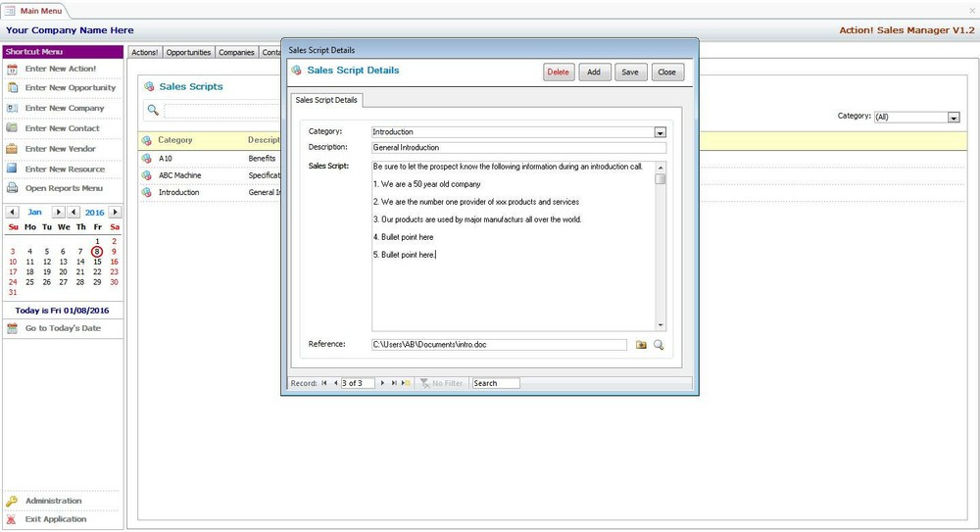Image resolution: width=980 pixels, height=532 pixels.
Task: Click the Enter New Contact icon
Action: 12,128
